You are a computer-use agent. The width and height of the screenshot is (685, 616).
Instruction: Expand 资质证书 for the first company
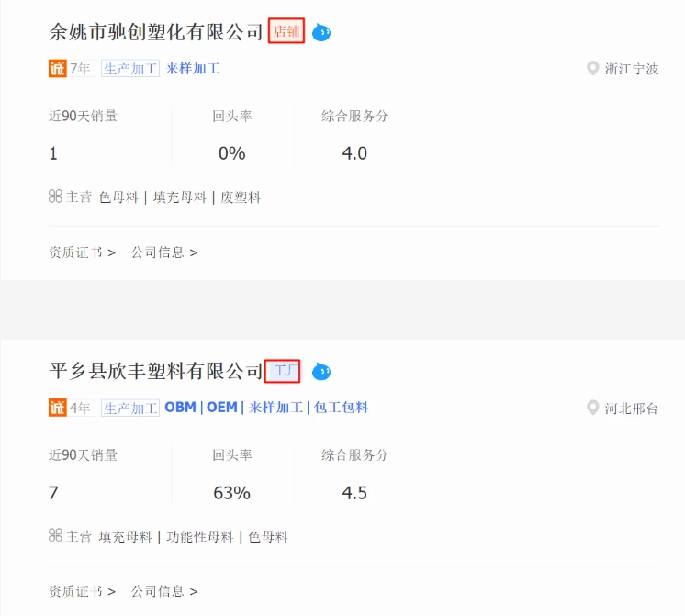82,252
